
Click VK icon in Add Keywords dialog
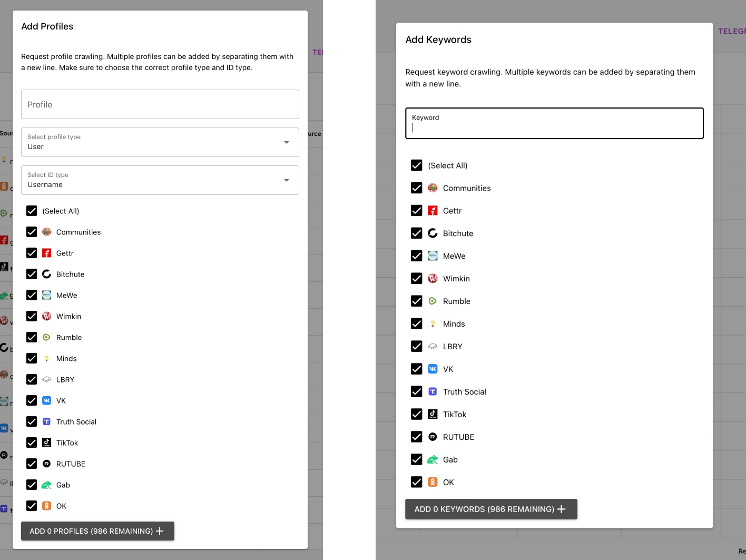point(433,369)
